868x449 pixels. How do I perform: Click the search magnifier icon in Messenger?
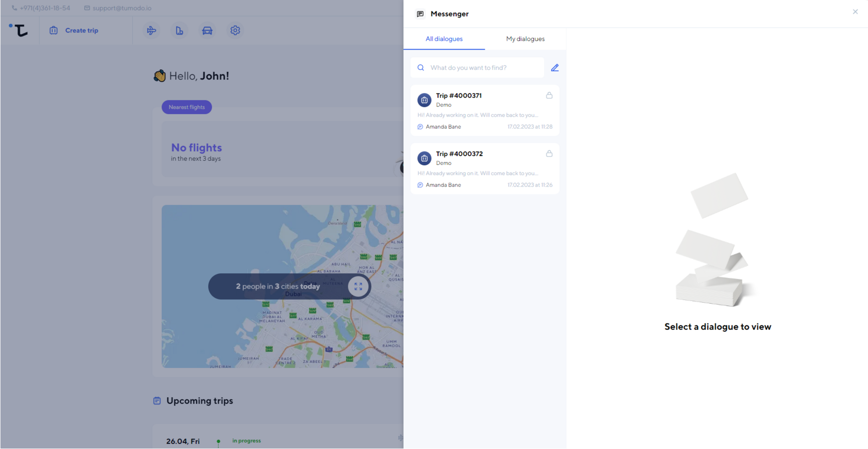(x=421, y=68)
